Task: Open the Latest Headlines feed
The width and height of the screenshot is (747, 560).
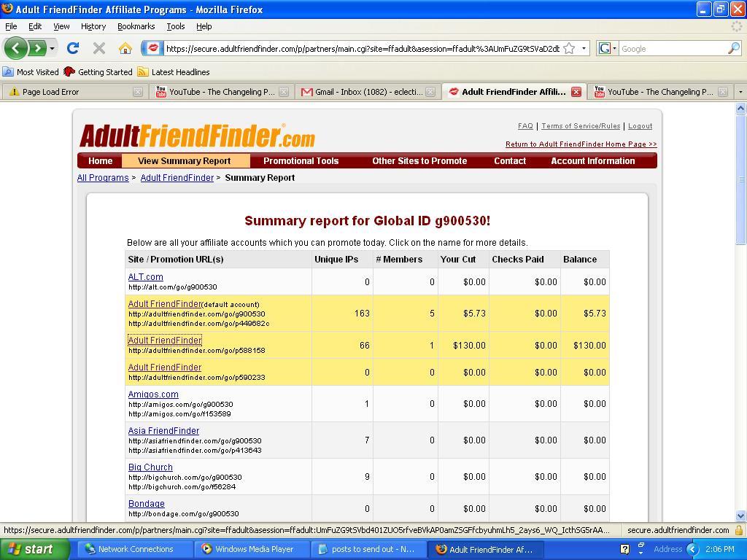Action: click(x=174, y=72)
